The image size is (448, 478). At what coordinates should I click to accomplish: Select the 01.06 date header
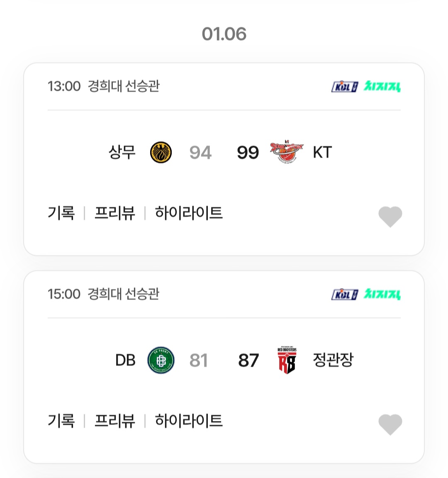coord(224,34)
